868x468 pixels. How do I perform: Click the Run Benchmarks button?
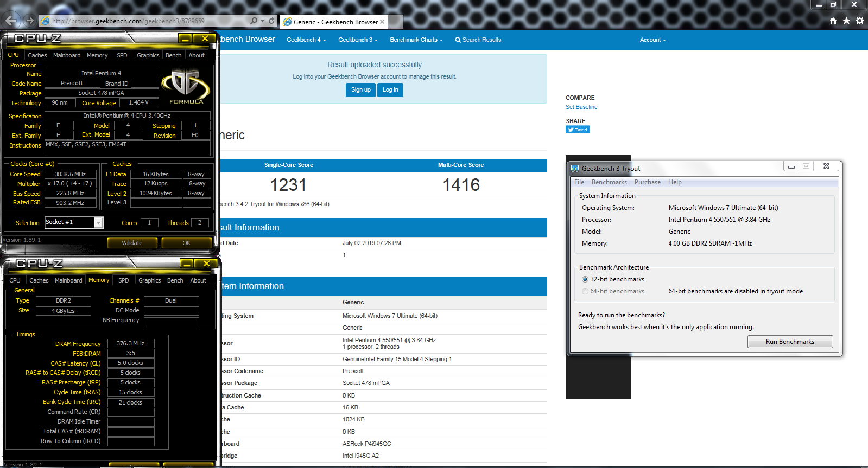coord(790,342)
